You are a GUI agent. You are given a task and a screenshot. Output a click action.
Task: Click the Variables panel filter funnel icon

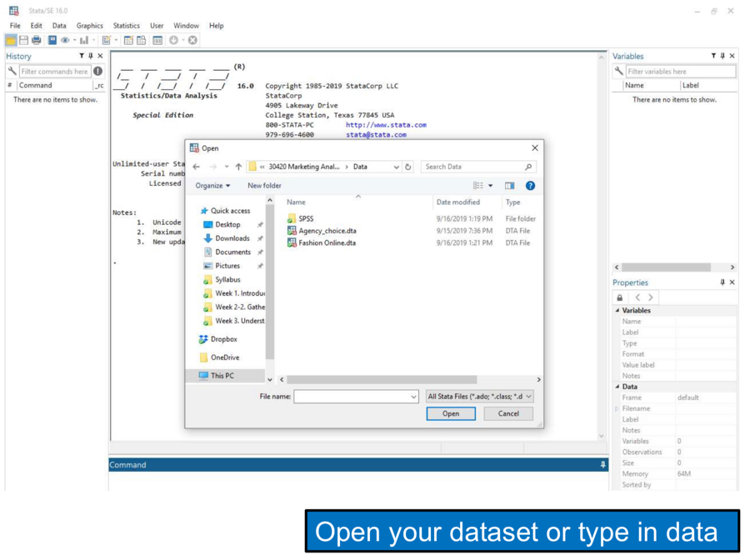(713, 56)
